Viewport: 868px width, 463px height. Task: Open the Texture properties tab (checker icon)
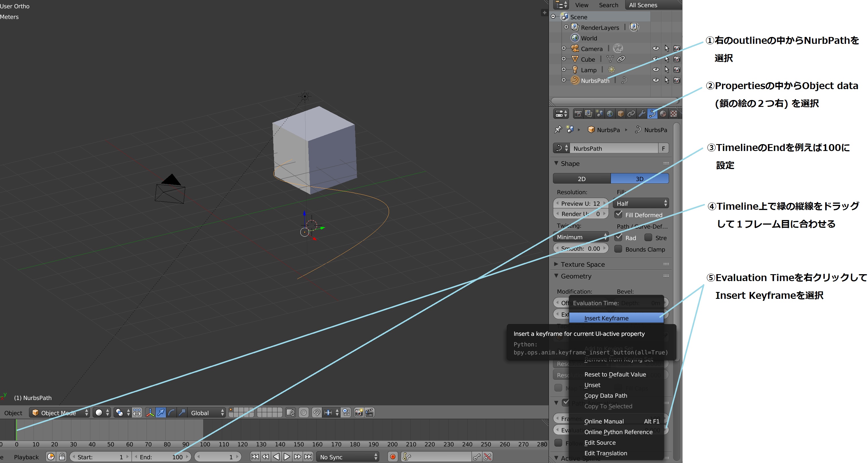673,114
